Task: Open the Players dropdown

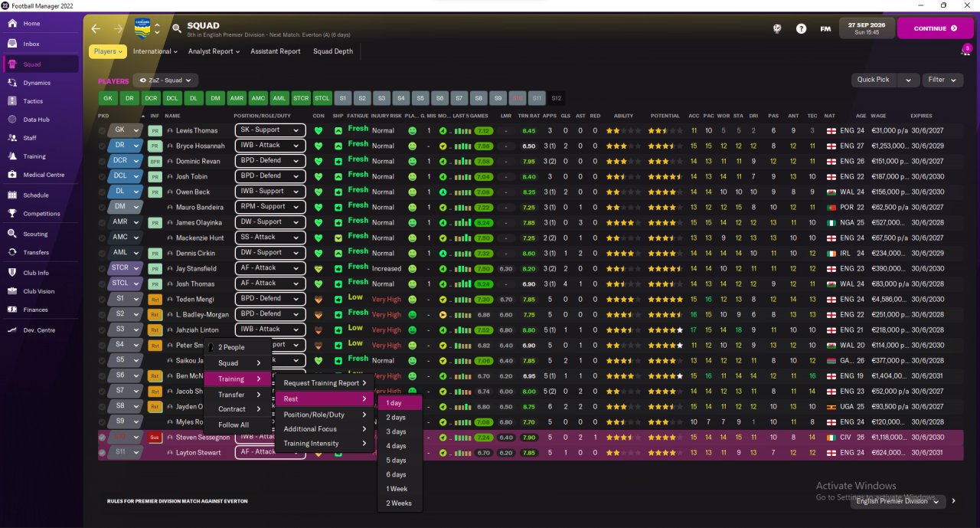Action: (108, 51)
